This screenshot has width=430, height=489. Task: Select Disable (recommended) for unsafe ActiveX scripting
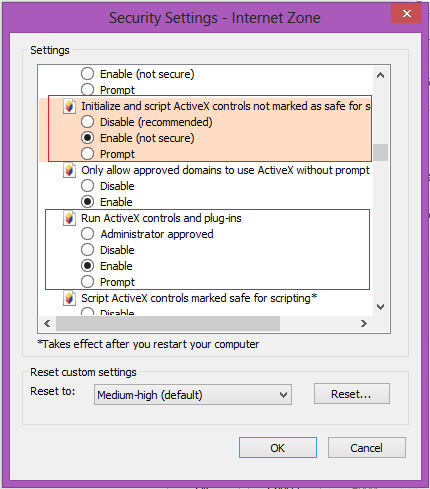[x=87, y=122]
